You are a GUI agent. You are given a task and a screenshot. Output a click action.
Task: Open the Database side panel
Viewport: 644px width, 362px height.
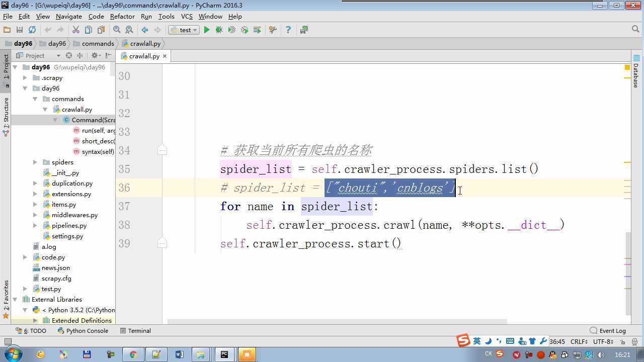[636, 70]
